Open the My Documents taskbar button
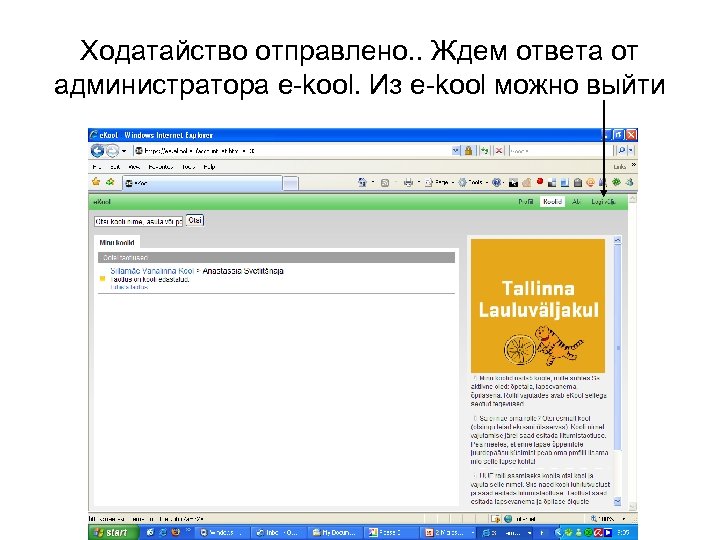The image size is (720, 540). coord(334,533)
